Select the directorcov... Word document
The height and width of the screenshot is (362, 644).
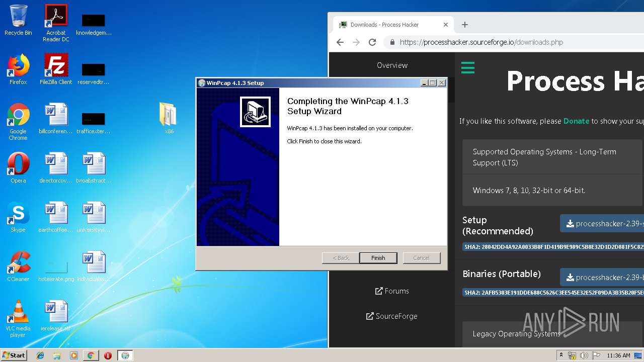click(56, 168)
